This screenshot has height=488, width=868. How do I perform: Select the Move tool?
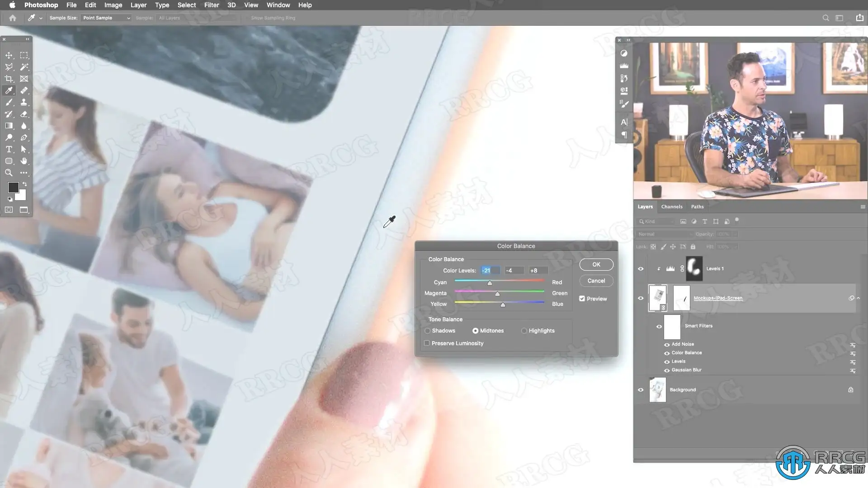9,55
